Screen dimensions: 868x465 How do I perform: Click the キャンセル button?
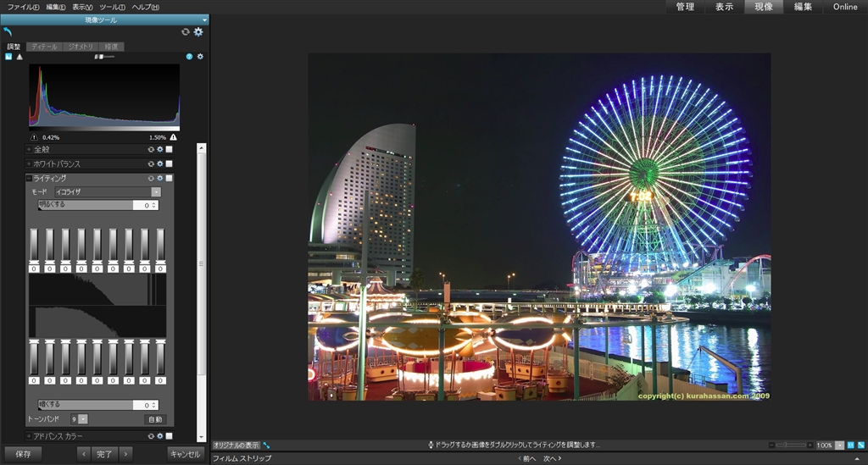(186, 454)
